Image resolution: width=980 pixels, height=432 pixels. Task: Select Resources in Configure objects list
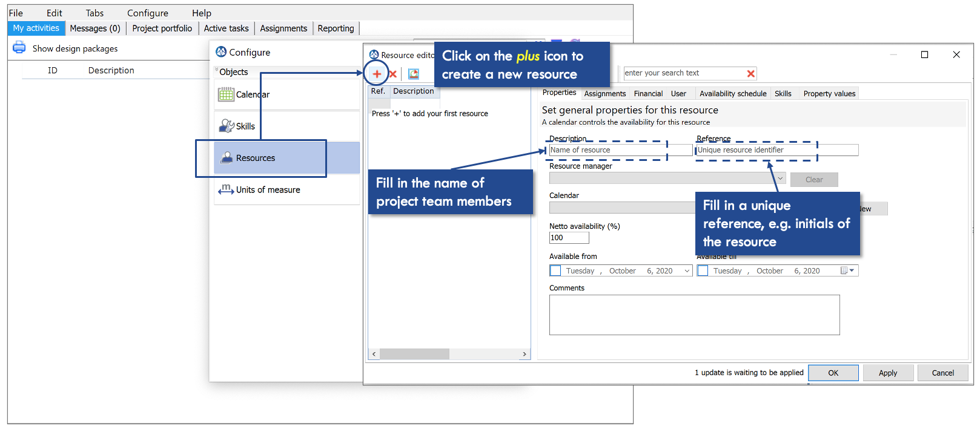pyautogui.click(x=287, y=158)
